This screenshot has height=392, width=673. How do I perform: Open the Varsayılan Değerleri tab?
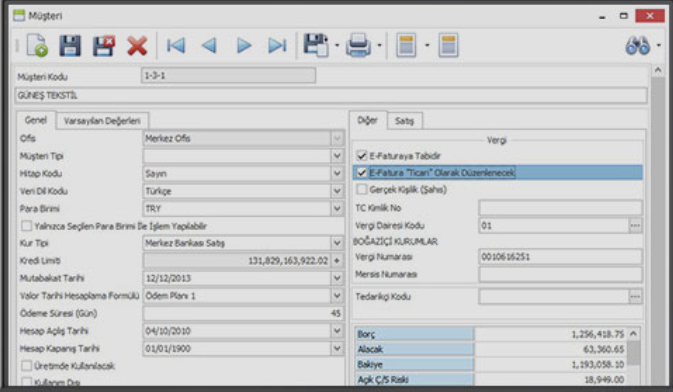tap(102, 121)
